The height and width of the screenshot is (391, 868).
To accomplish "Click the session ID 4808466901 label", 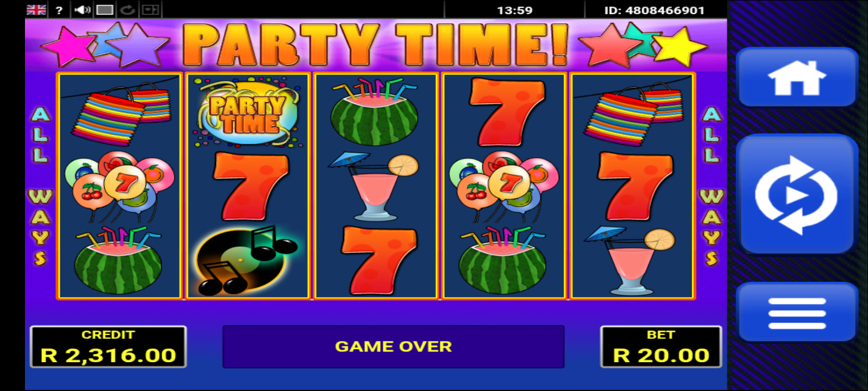I will click(x=654, y=10).
